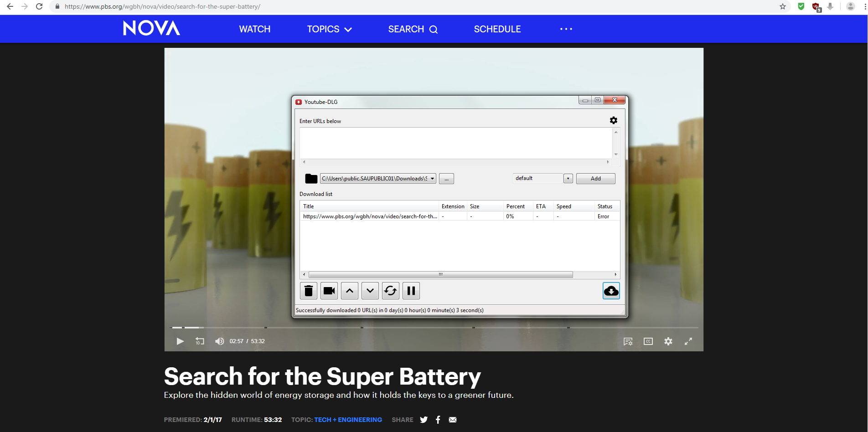Image resolution: width=868 pixels, height=432 pixels.
Task: Expand the download path combo box arrow
Action: [x=432, y=179]
